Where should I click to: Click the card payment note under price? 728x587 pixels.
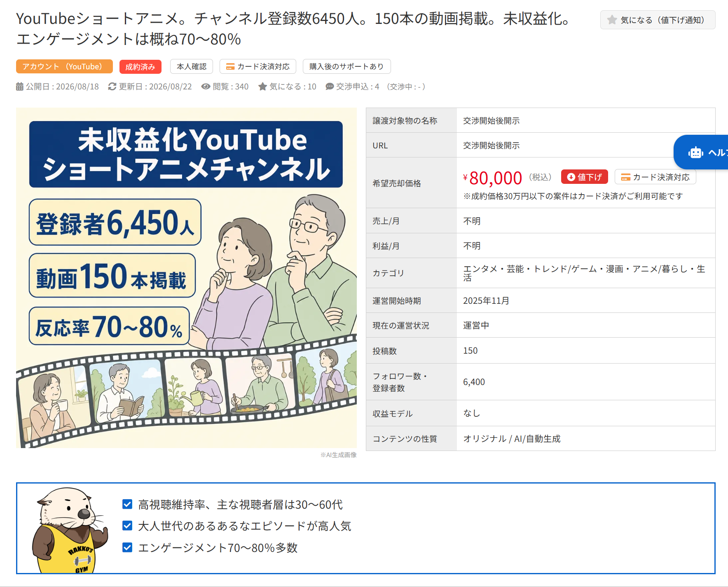pos(573,196)
